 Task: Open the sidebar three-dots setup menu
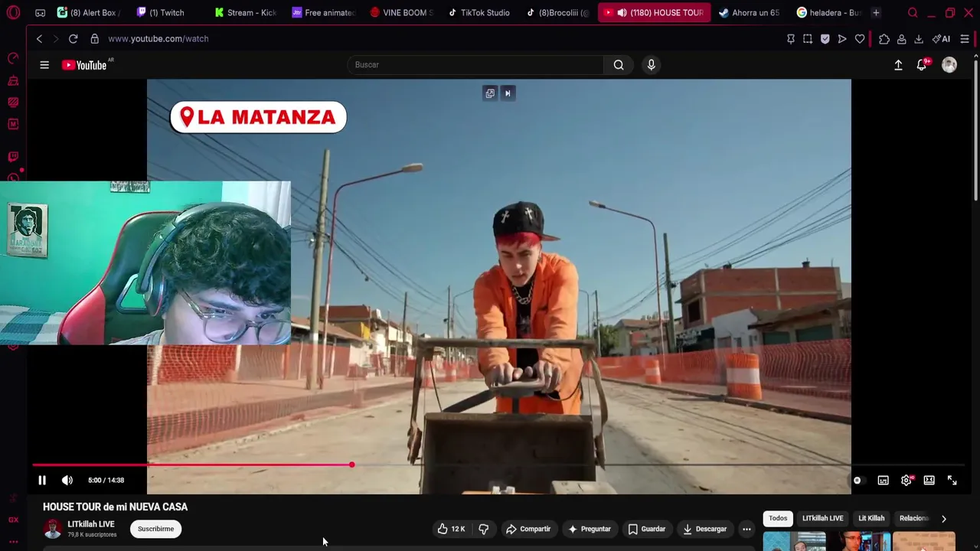pyautogui.click(x=13, y=542)
